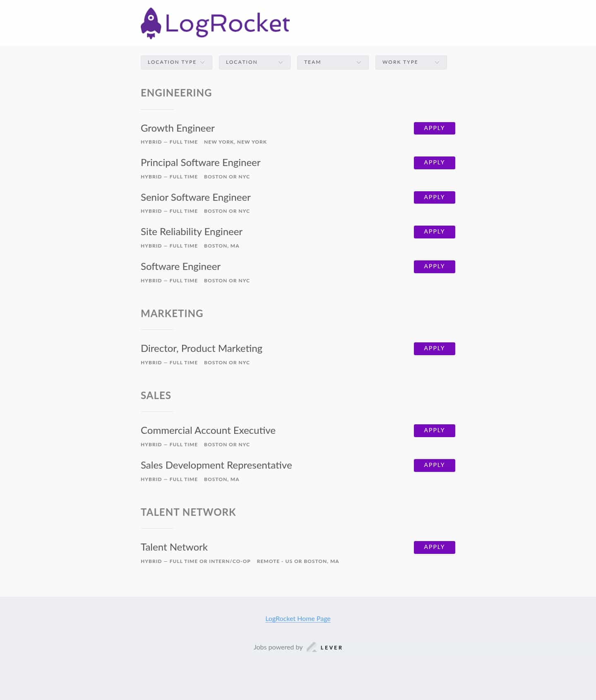Click the LogRocket rocket logo icon
596x700 pixels.
click(x=151, y=23)
